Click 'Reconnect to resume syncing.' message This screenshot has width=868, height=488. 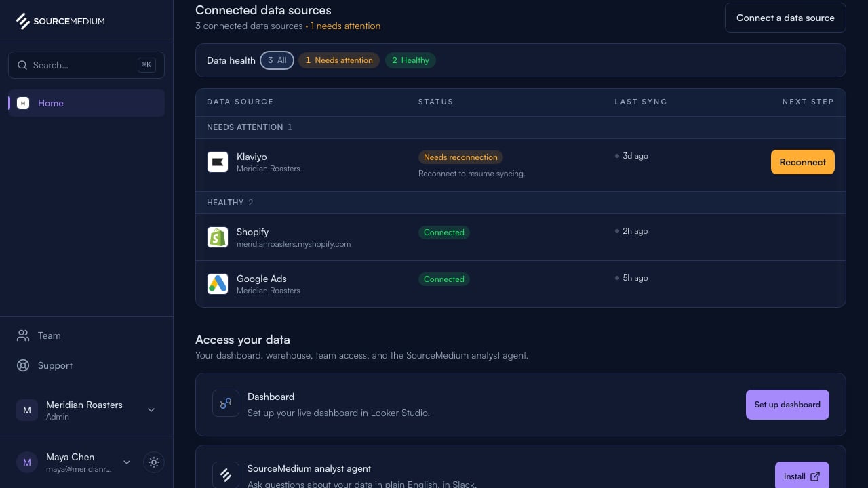tap(472, 174)
